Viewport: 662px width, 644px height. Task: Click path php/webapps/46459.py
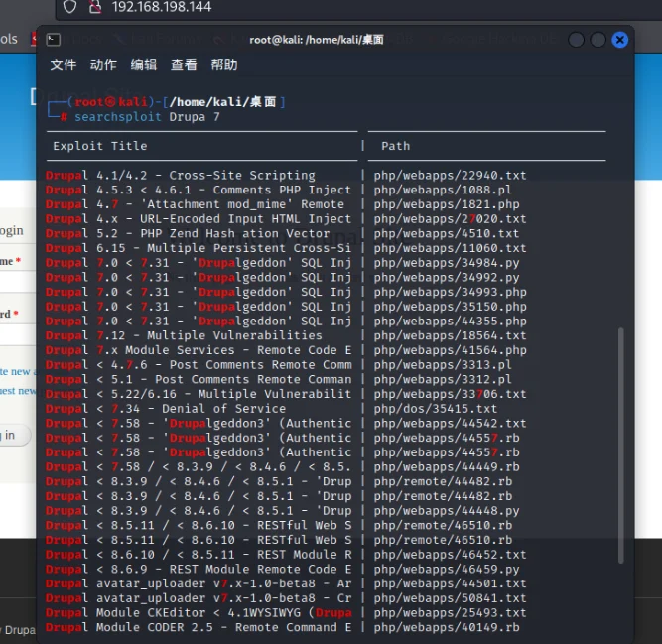(x=447, y=570)
